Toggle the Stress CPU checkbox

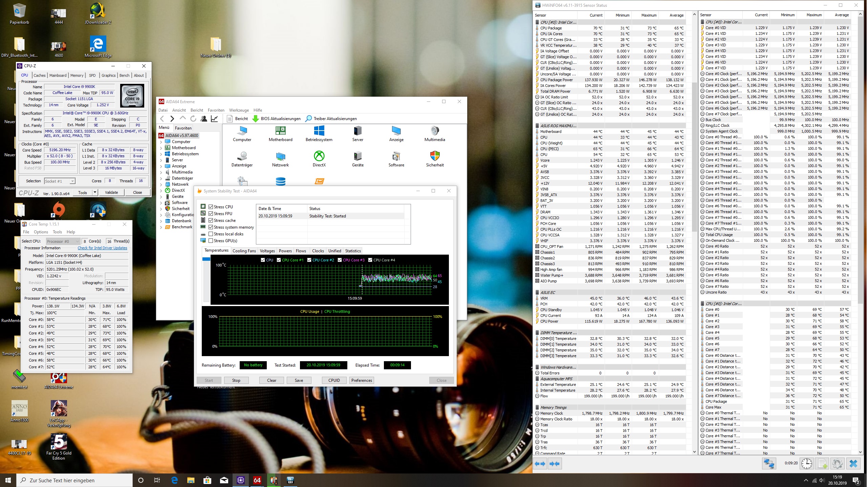click(x=211, y=207)
